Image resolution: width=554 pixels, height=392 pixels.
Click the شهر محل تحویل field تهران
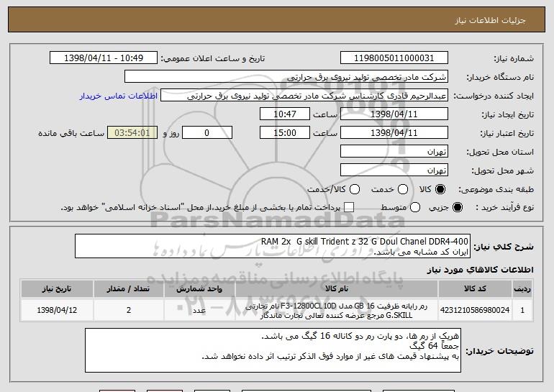click(394, 170)
